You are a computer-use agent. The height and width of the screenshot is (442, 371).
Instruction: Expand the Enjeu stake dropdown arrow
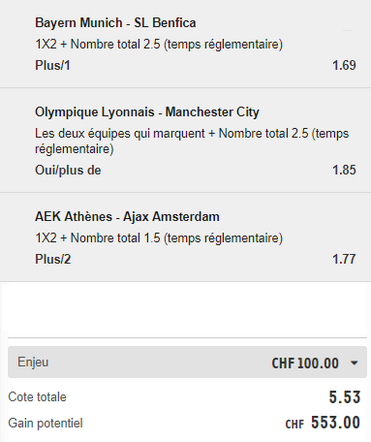point(354,363)
